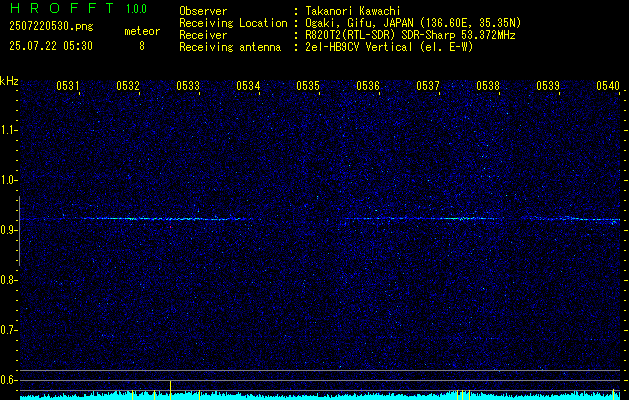Viewport: 629px width, 400px height.
Task: Click the date 25.07.22 05:30
Action: (x=51, y=46)
